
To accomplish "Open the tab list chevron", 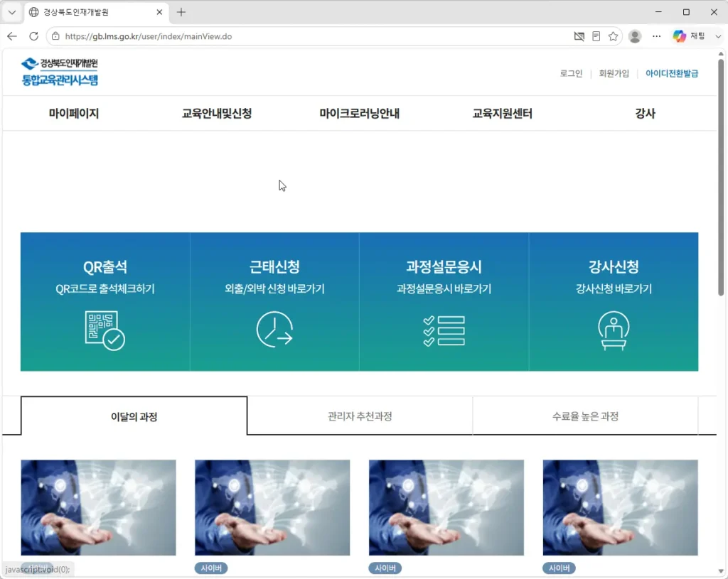I will (x=12, y=12).
